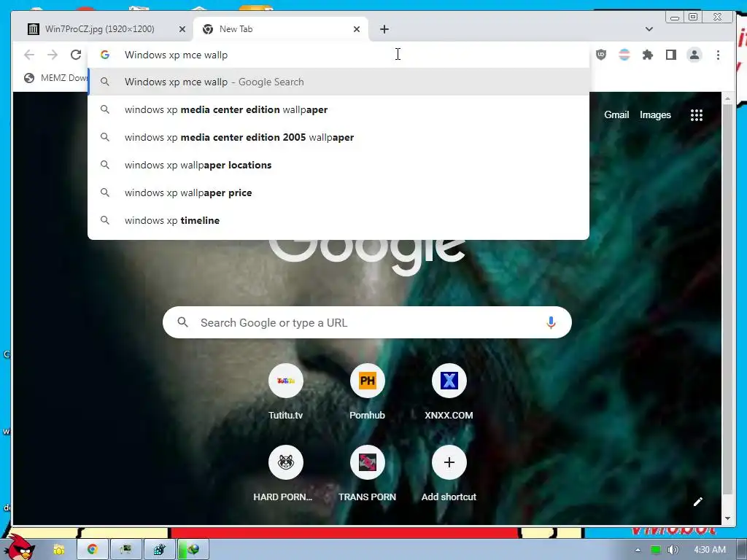
Task: Open the globe icon app in taskbar
Action: [x=193, y=550]
